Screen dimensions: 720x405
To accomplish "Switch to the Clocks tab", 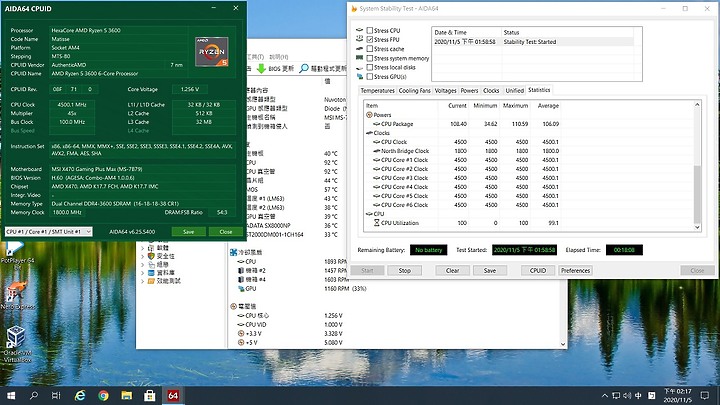I will pyautogui.click(x=491, y=90).
